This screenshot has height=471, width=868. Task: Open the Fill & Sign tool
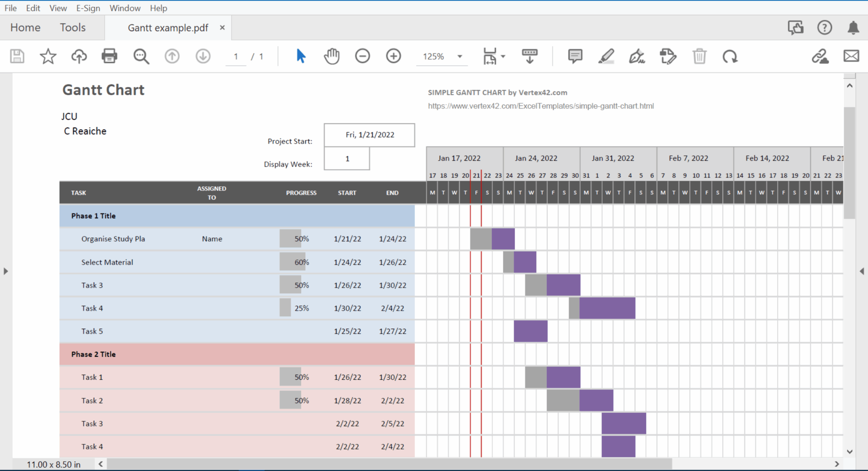click(637, 57)
